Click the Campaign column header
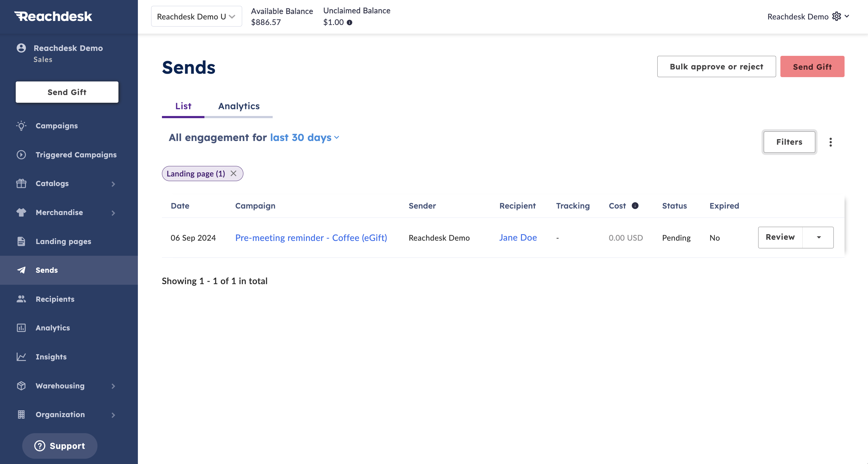 tap(255, 205)
